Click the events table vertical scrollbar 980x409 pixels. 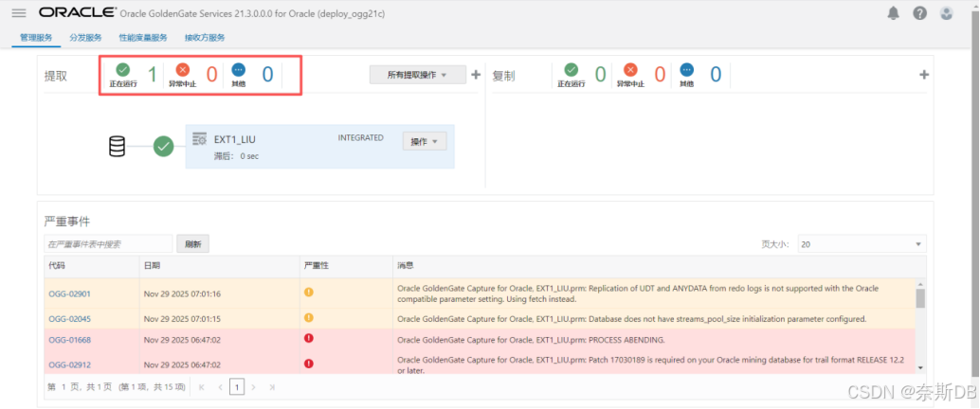[x=920, y=299]
